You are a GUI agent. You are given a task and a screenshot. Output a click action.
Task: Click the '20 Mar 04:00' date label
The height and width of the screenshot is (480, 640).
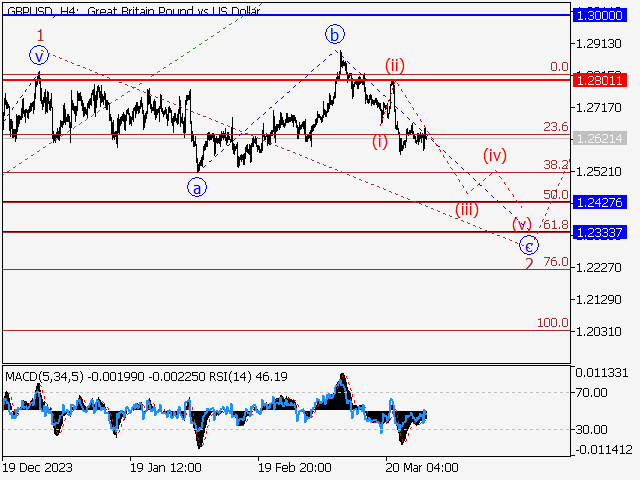click(422, 467)
